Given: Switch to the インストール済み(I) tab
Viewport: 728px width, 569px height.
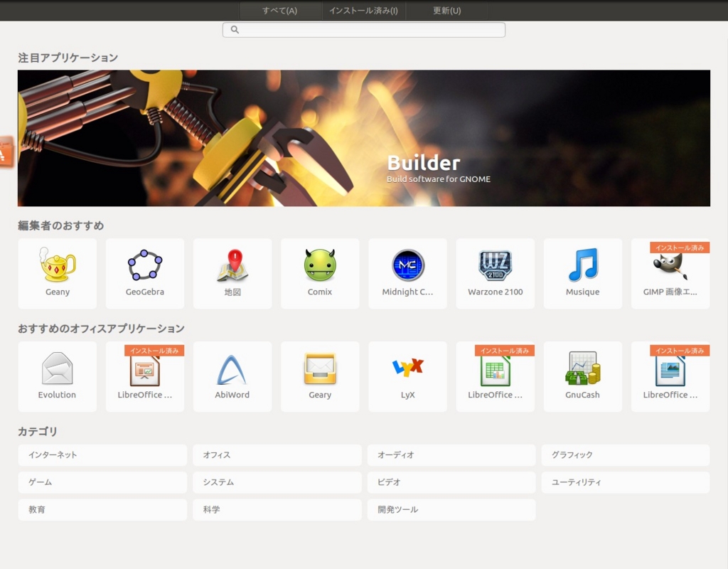Looking at the screenshot, I should (x=363, y=10).
